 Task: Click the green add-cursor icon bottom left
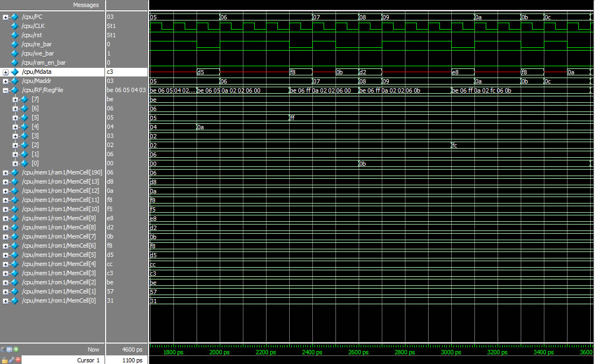click(x=16, y=350)
